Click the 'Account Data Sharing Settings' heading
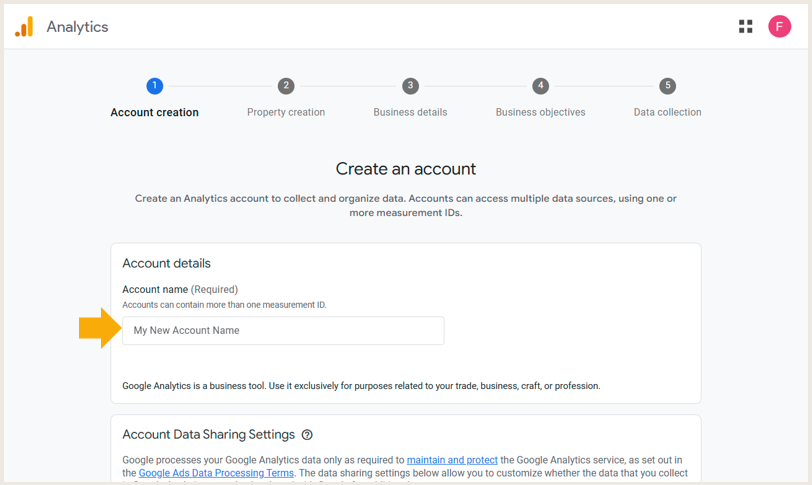The image size is (812, 485). 208,435
